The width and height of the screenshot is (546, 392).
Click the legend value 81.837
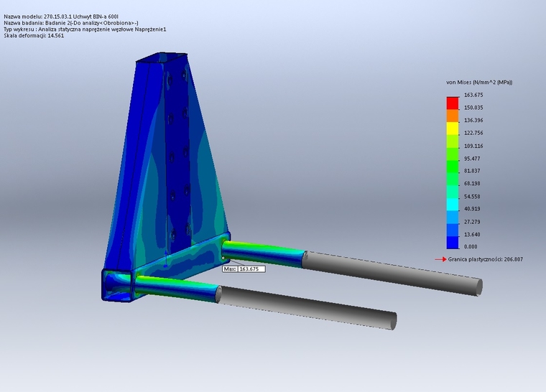tap(472, 171)
